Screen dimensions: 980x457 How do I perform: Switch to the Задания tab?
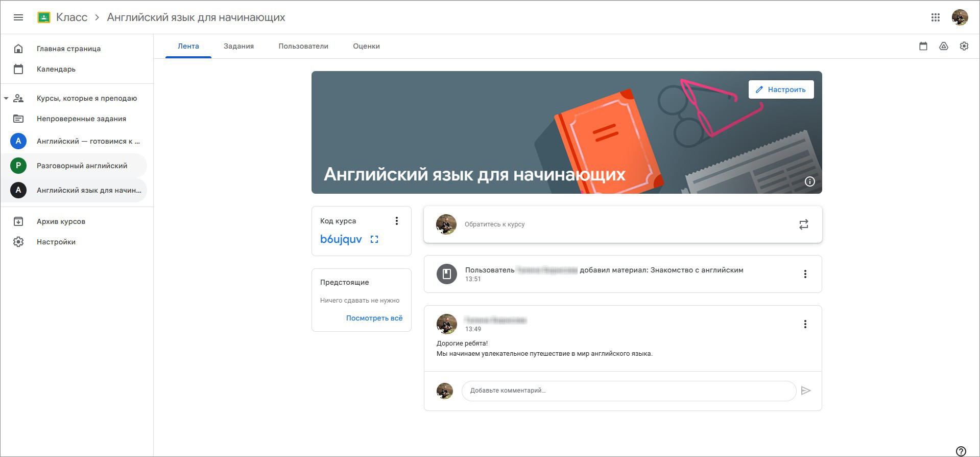(x=238, y=46)
